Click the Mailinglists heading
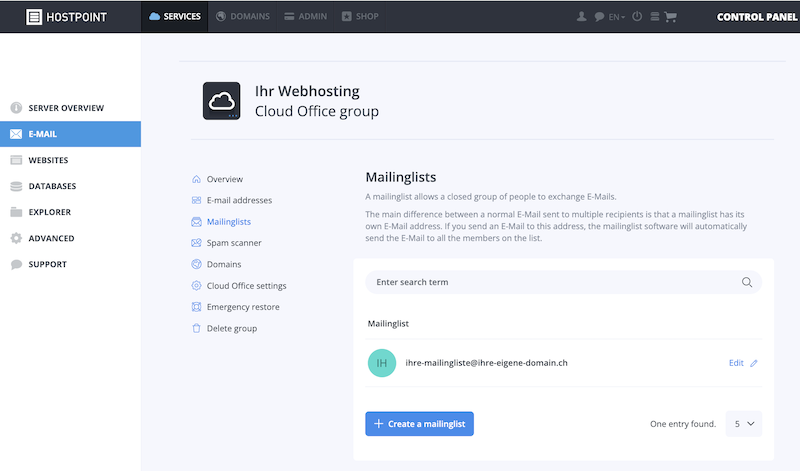Viewport: 800px width, 471px height. click(401, 177)
